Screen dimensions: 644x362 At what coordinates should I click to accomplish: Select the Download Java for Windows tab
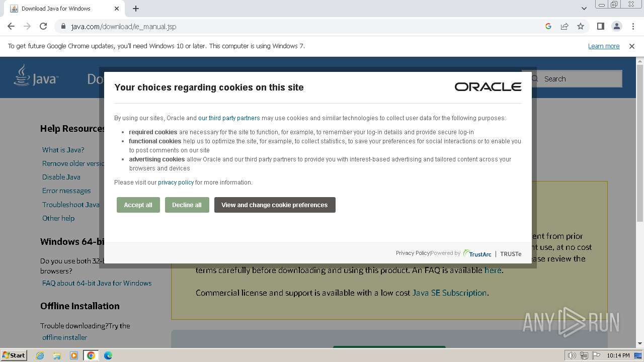(x=64, y=9)
